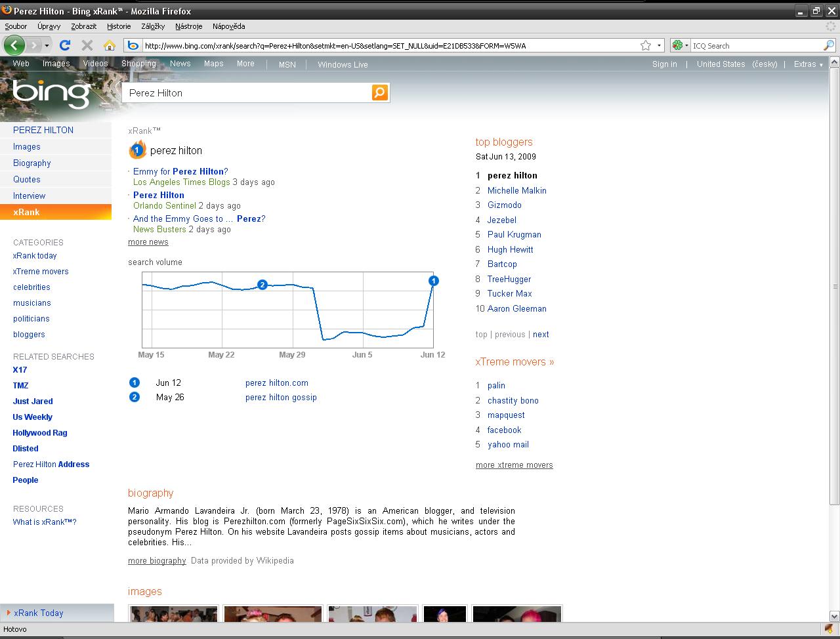The height and width of the screenshot is (639, 840).
Task: Click the flame rank icon beside perez hilton
Action: click(136, 150)
